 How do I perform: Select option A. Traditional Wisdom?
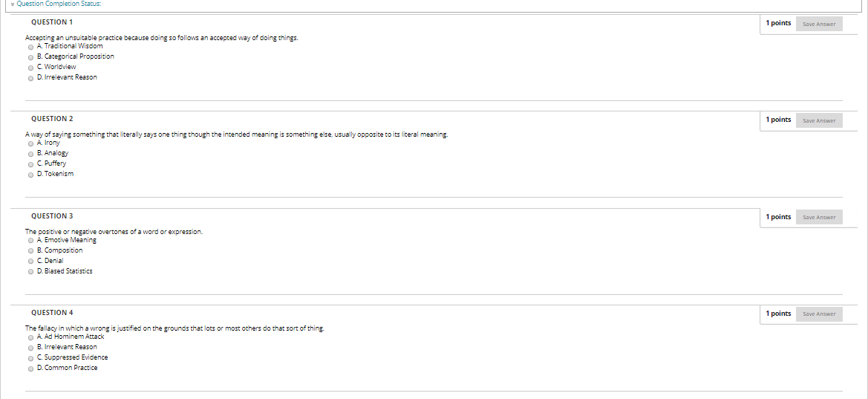[30, 48]
